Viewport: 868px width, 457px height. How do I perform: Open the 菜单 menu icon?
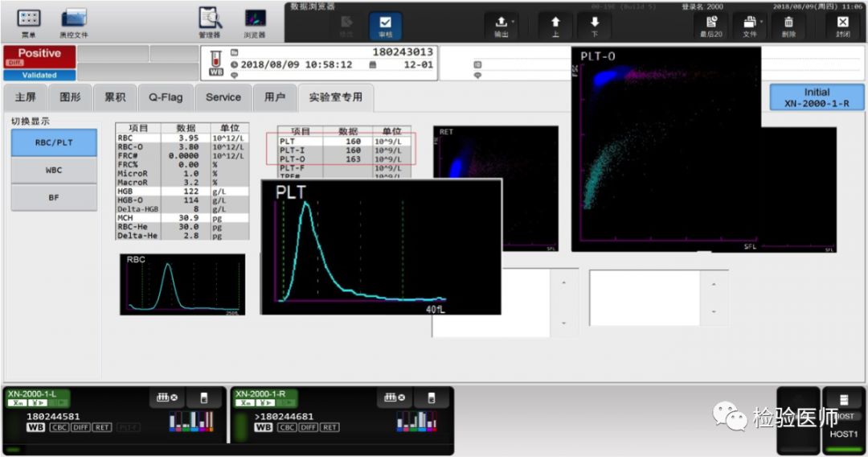pyautogui.click(x=29, y=22)
